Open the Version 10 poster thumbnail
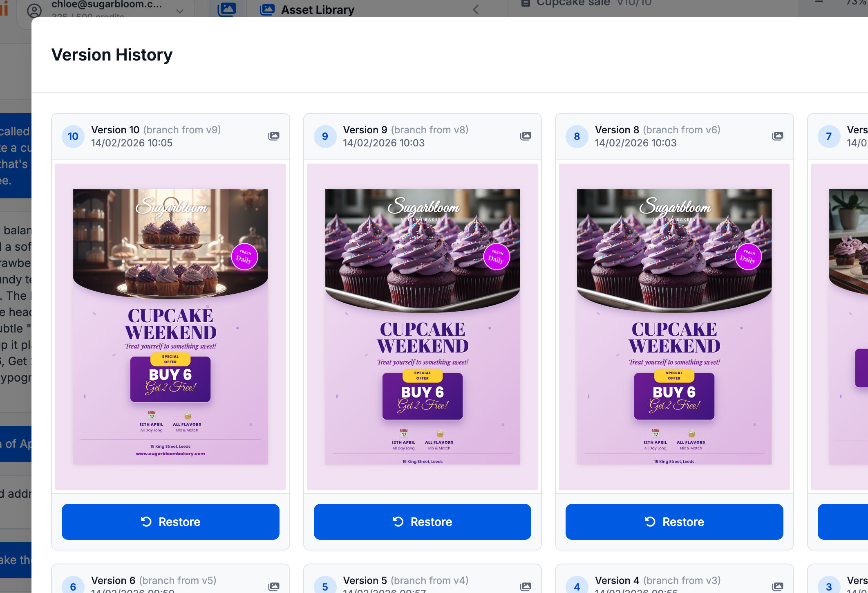The width and height of the screenshot is (868, 593). pos(170,326)
